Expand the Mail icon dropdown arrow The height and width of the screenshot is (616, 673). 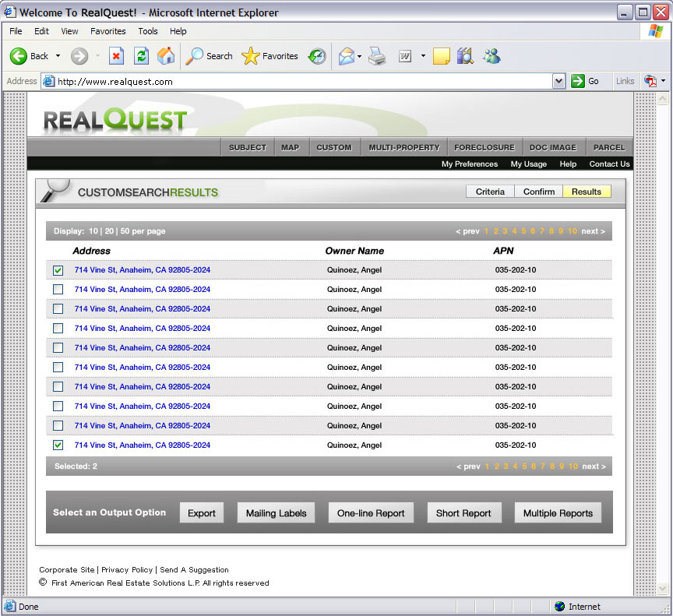(x=359, y=56)
